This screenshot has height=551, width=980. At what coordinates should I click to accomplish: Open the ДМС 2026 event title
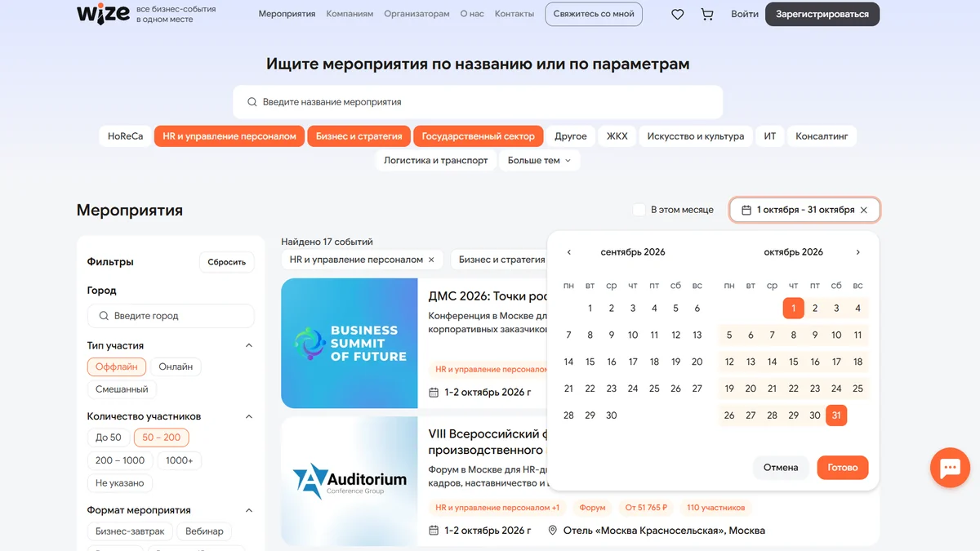(x=488, y=295)
